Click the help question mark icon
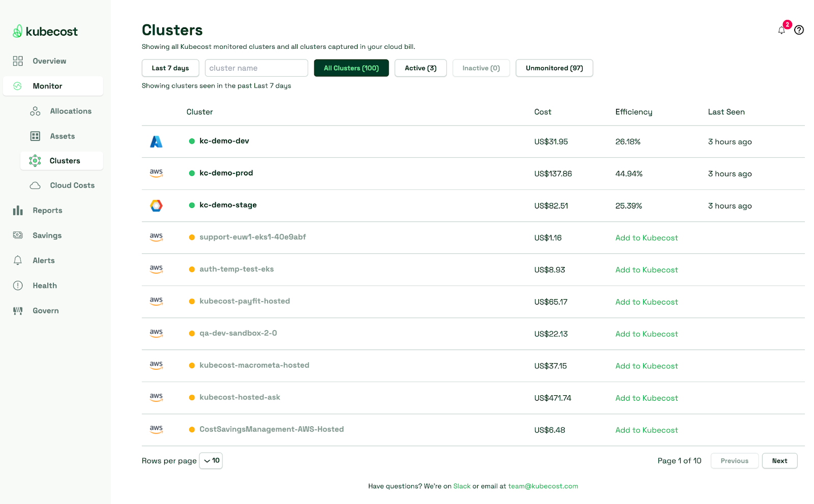This screenshot has height=504, width=814. (799, 30)
